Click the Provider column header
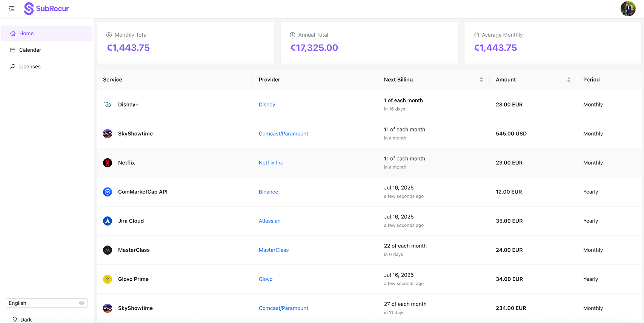Viewport: 644px width, 323px height. coord(269,80)
